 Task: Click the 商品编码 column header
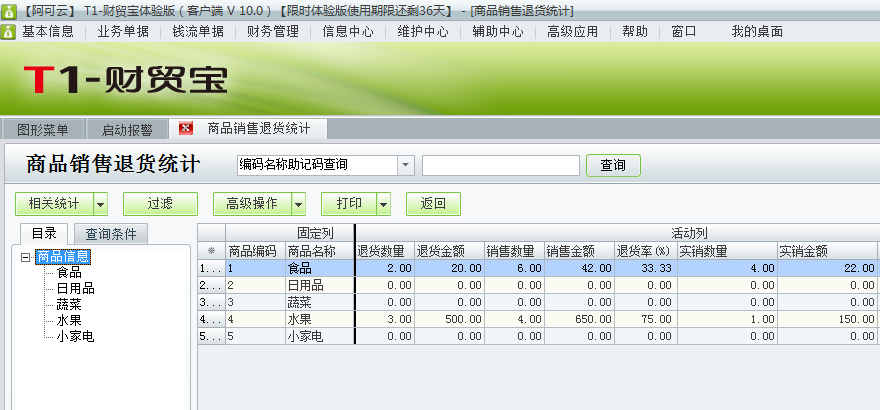coord(255,251)
